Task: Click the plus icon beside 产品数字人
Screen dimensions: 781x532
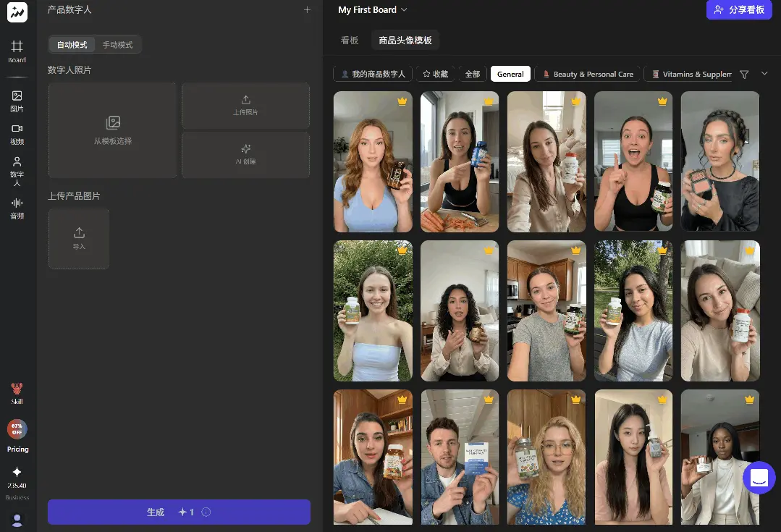Action: pos(307,10)
